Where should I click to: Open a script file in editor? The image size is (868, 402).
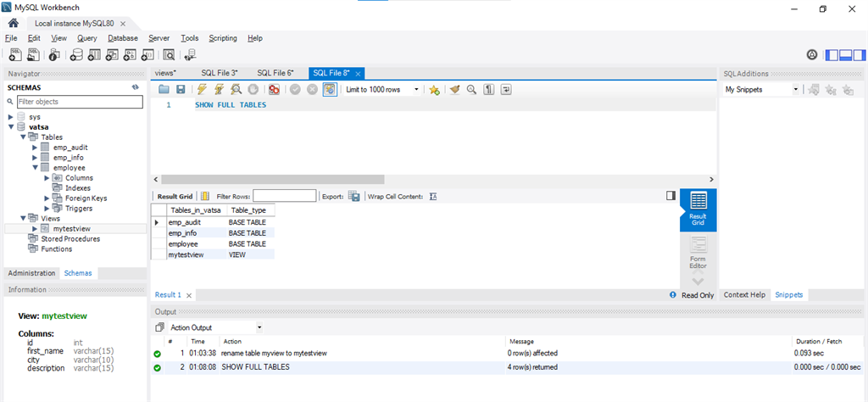click(164, 89)
